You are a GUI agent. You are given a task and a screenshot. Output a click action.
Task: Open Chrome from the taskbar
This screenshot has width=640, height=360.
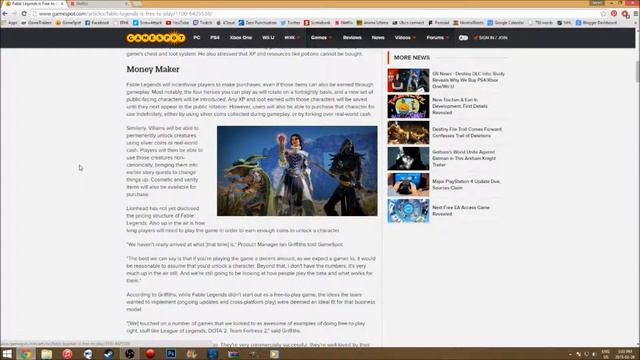pos(26,354)
